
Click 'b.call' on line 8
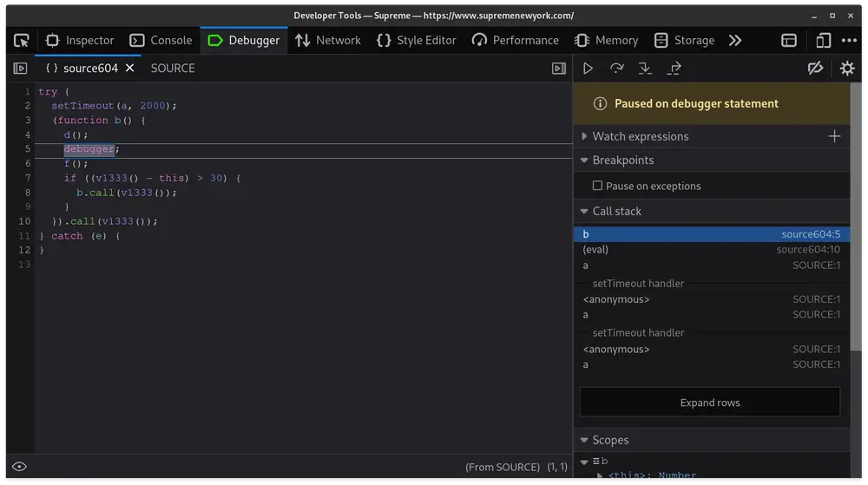(x=95, y=193)
